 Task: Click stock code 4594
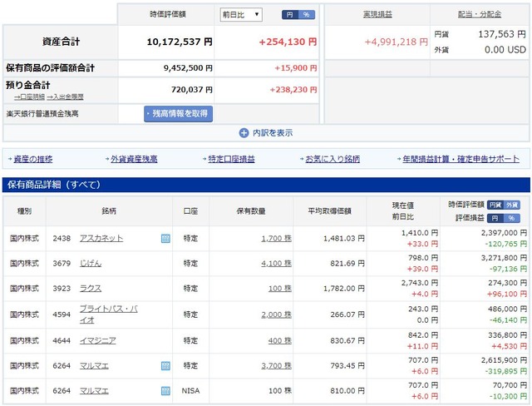[x=62, y=314]
